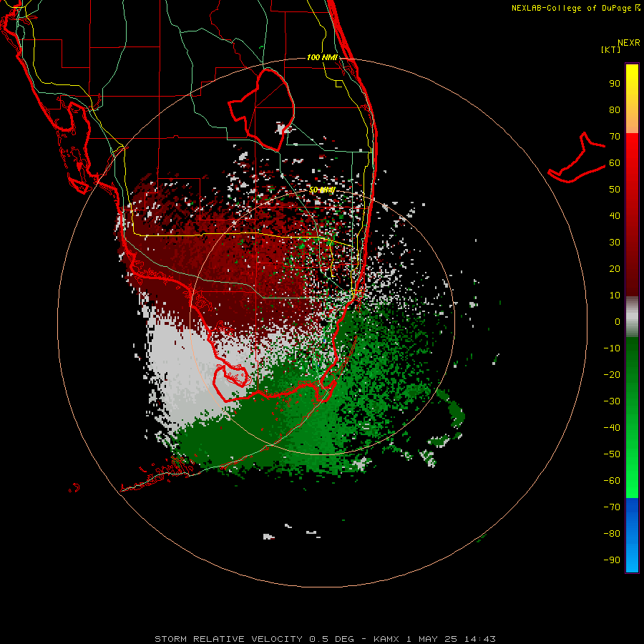Click the KT units label above the color scale
Image resolution: width=644 pixels, height=644 pixels.
point(610,49)
